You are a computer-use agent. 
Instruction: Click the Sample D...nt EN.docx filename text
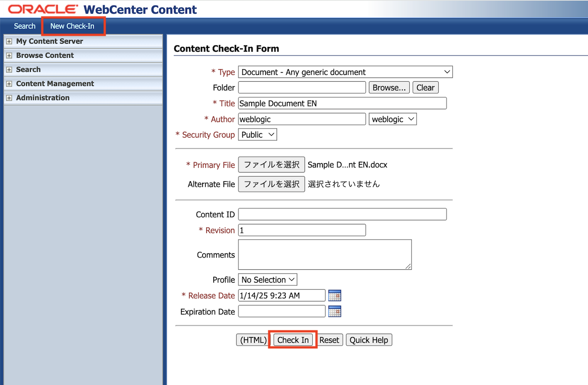[348, 165]
